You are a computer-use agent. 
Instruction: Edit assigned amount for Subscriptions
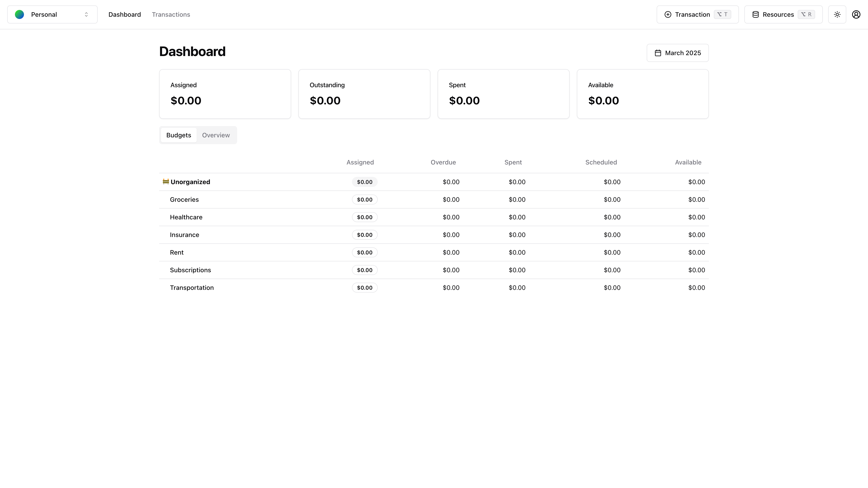pyautogui.click(x=365, y=270)
